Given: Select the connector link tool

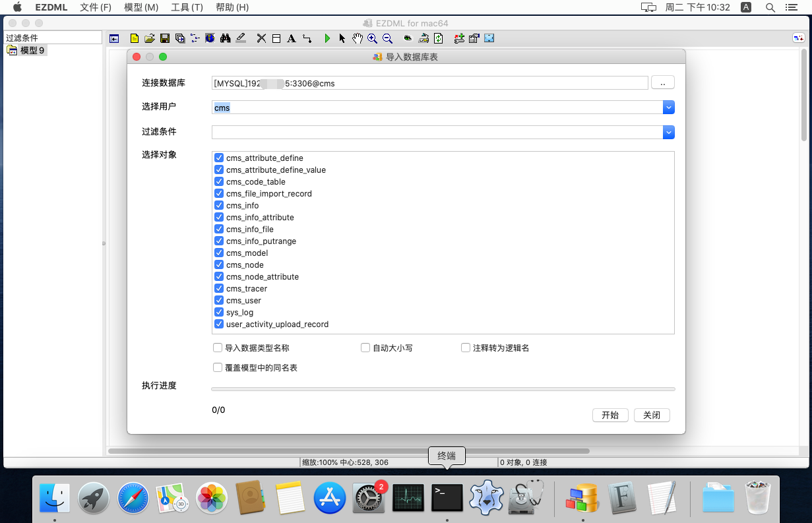Looking at the screenshot, I should pyautogui.click(x=307, y=38).
